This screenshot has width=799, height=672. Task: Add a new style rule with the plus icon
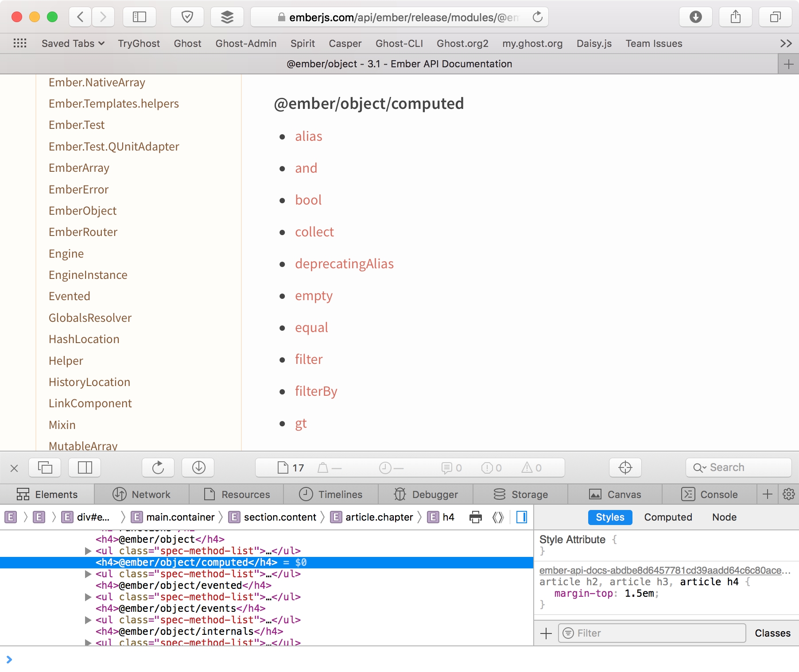(x=546, y=633)
